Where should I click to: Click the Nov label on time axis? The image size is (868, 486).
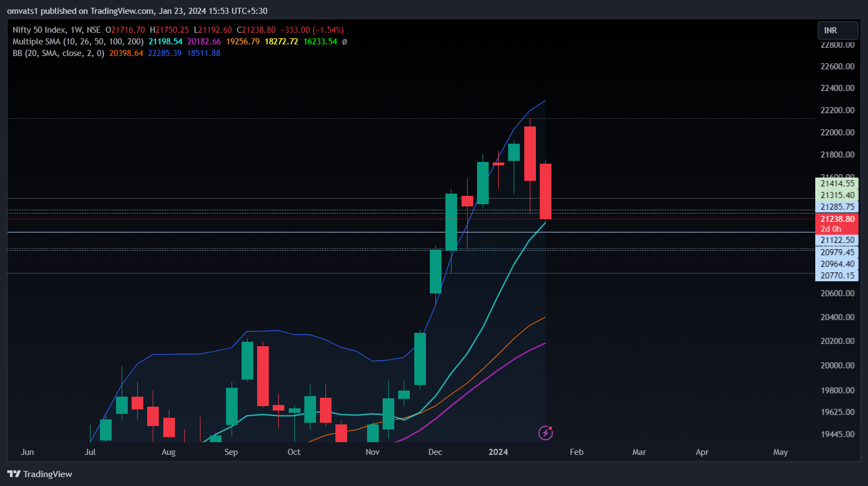point(373,452)
